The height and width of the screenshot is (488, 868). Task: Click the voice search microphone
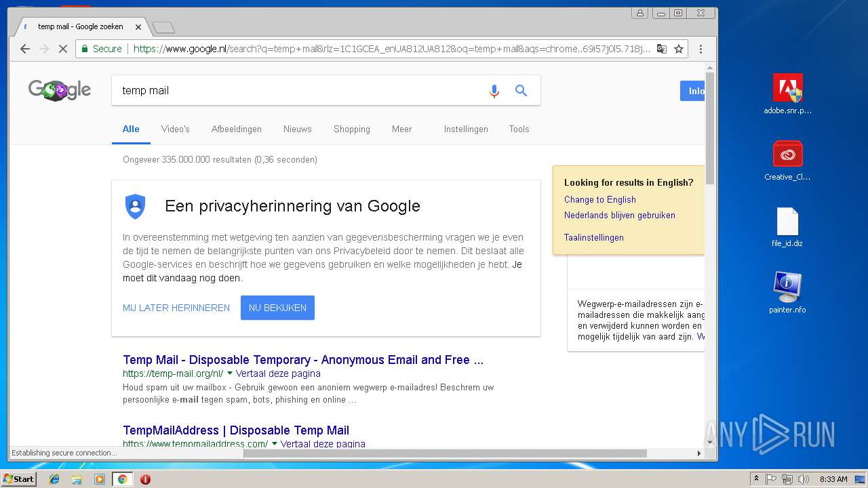494,90
